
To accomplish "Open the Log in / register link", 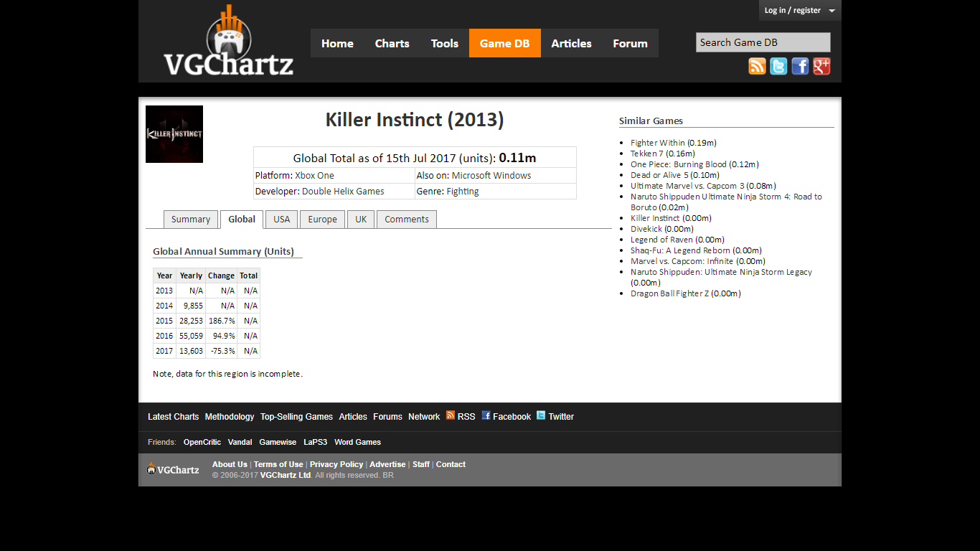I will click(792, 10).
